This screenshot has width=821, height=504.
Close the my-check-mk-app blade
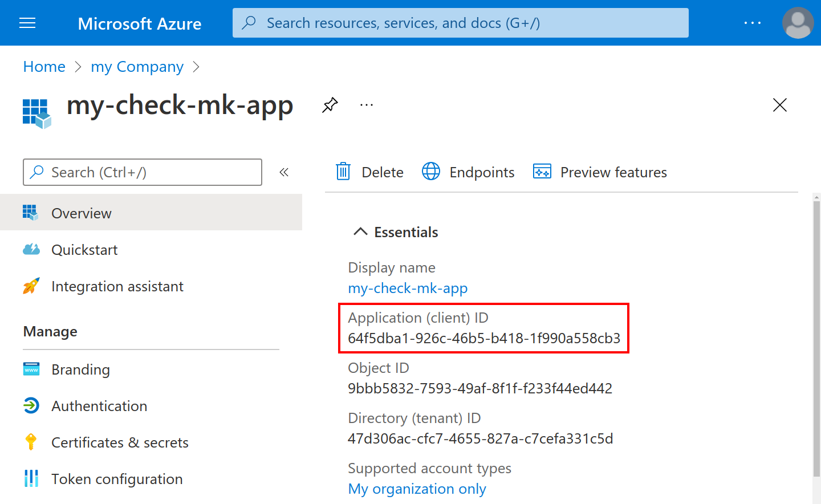(780, 105)
